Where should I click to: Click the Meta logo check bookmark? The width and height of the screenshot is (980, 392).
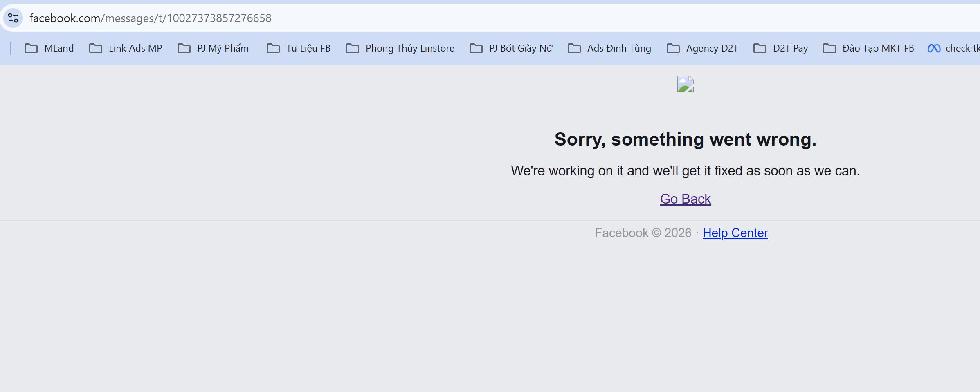pyautogui.click(x=953, y=48)
